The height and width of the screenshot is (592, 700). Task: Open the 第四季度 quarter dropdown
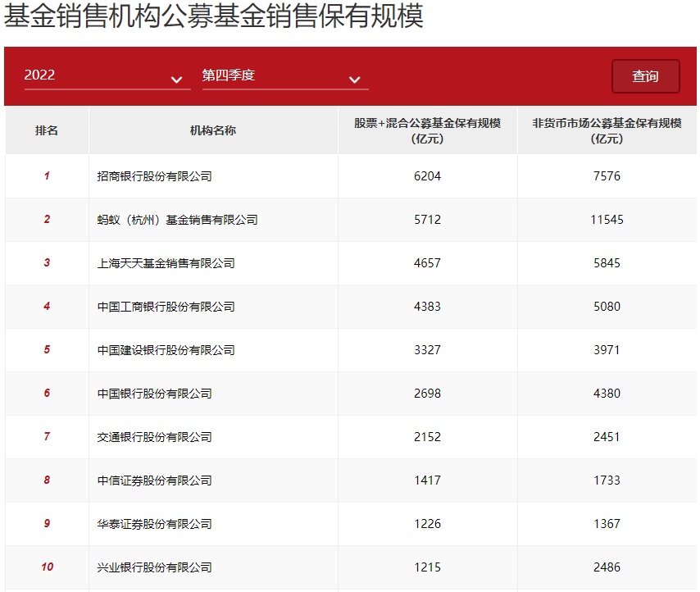pos(285,76)
